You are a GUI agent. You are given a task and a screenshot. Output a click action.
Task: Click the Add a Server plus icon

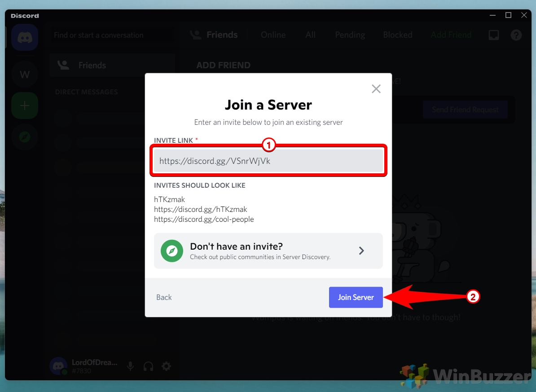point(25,106)
